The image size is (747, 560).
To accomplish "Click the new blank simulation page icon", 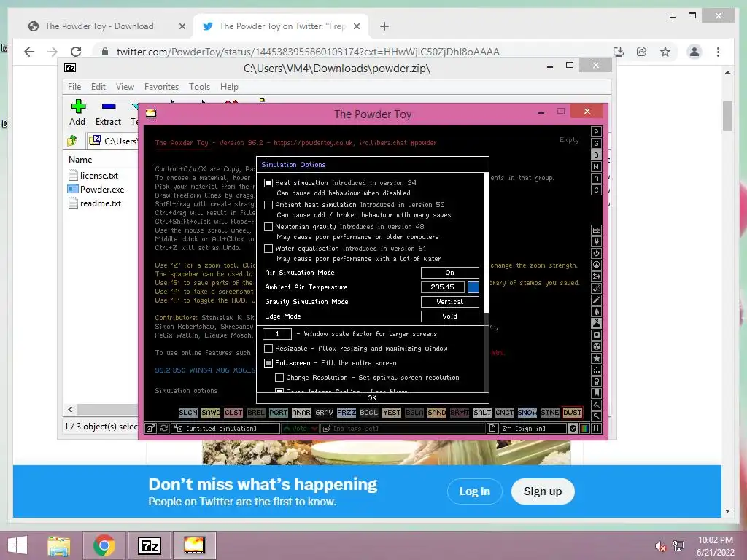I will 492,428.
